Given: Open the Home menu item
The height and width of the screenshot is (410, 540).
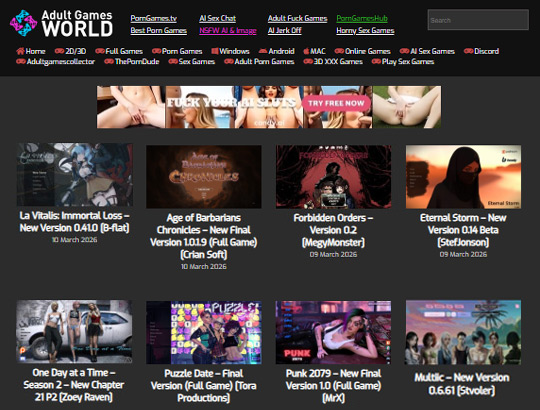Looking at the screenshot, I should pyautogui.click(x=35, y=51).
